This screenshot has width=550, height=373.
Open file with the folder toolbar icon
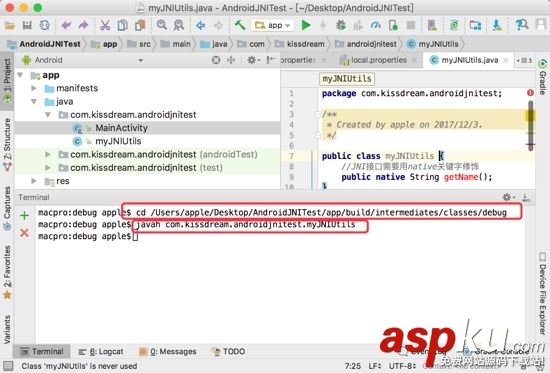(x=9, y=25)
